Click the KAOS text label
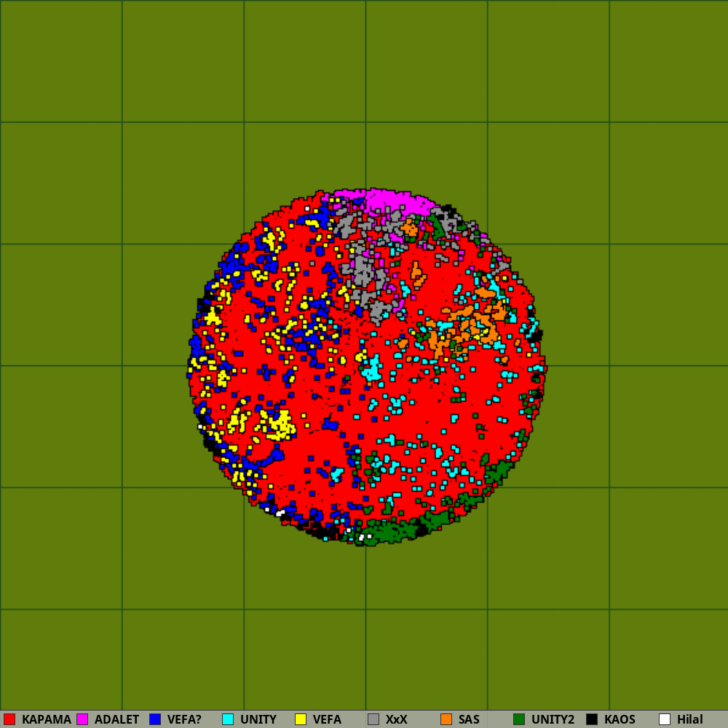 [x=620, y=719]
